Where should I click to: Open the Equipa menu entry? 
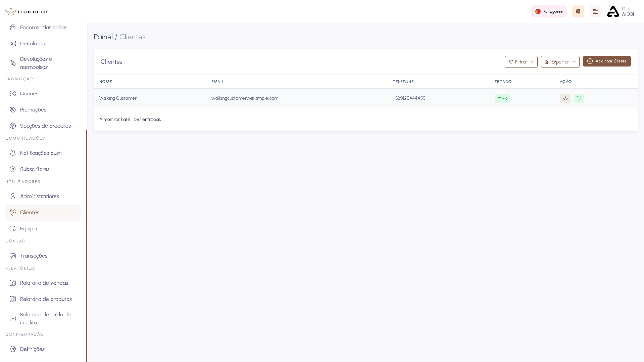coord(28,228)
